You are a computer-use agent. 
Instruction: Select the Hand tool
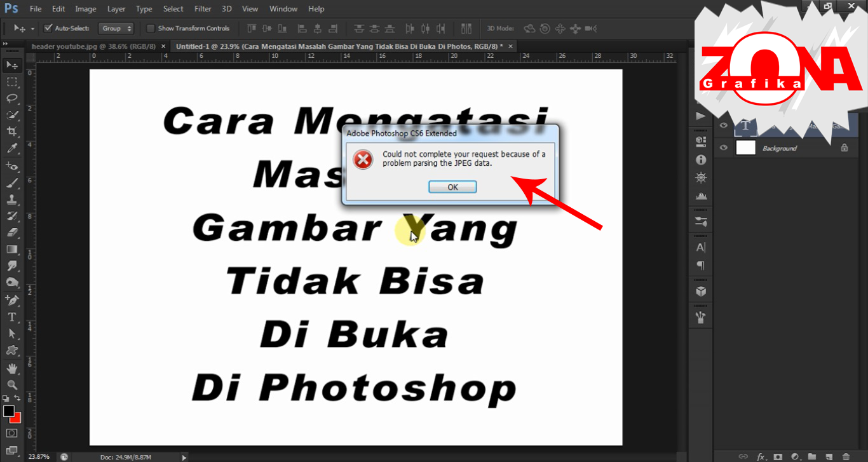(x=12, y=368)
